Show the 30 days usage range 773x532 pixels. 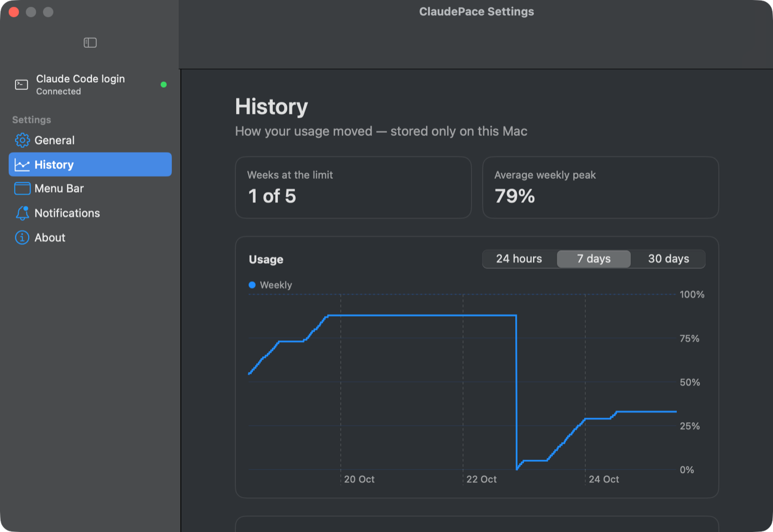[x=668, y=259]
